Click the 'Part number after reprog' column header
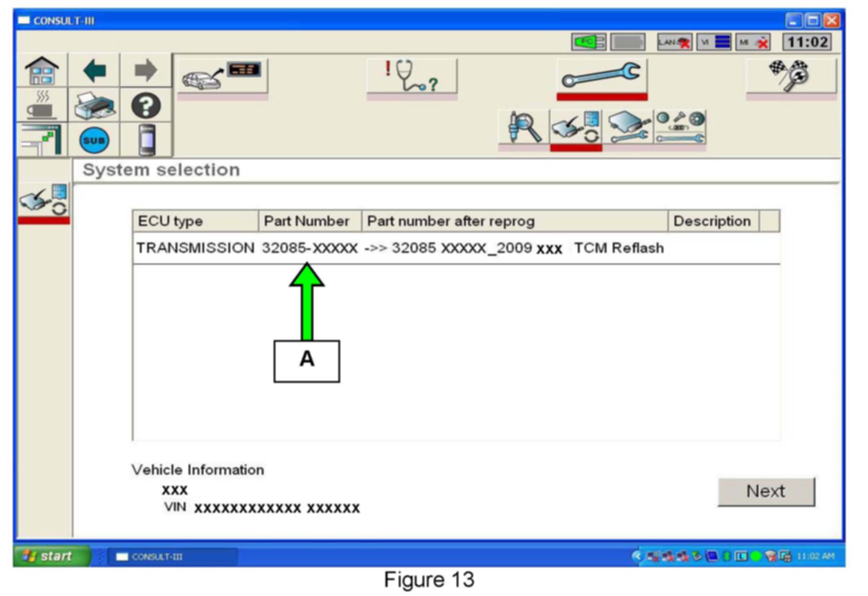This screenshot has height=596, width=868. click(515, 221)
